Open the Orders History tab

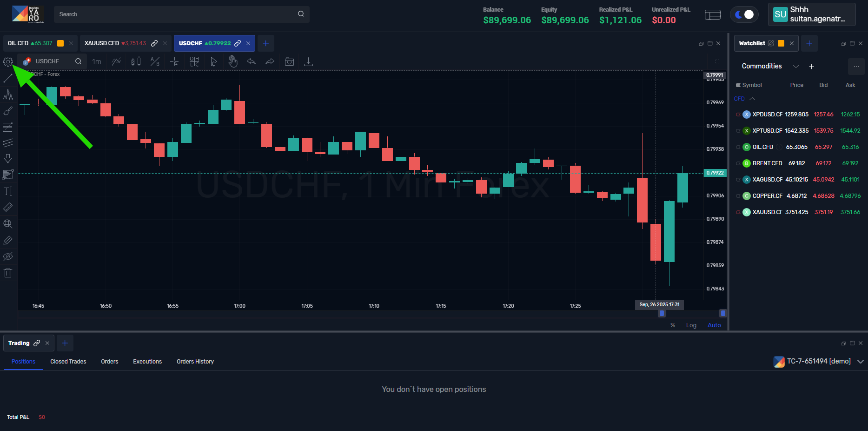click(195, 362)
